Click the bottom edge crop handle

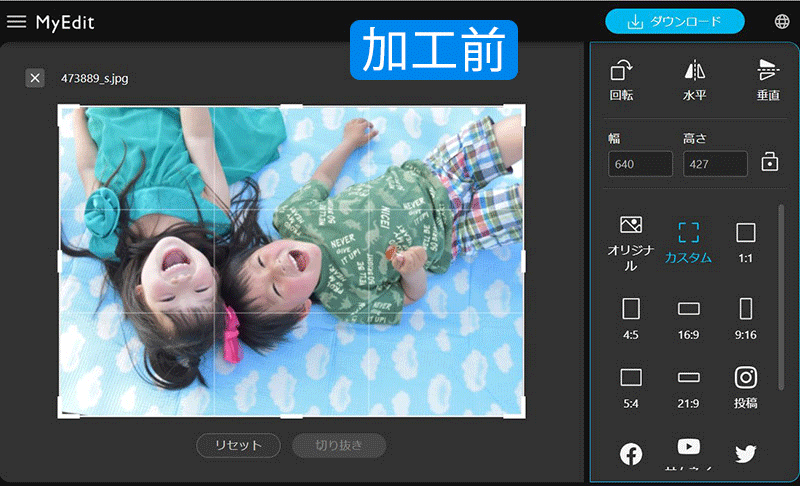(291, 417)
